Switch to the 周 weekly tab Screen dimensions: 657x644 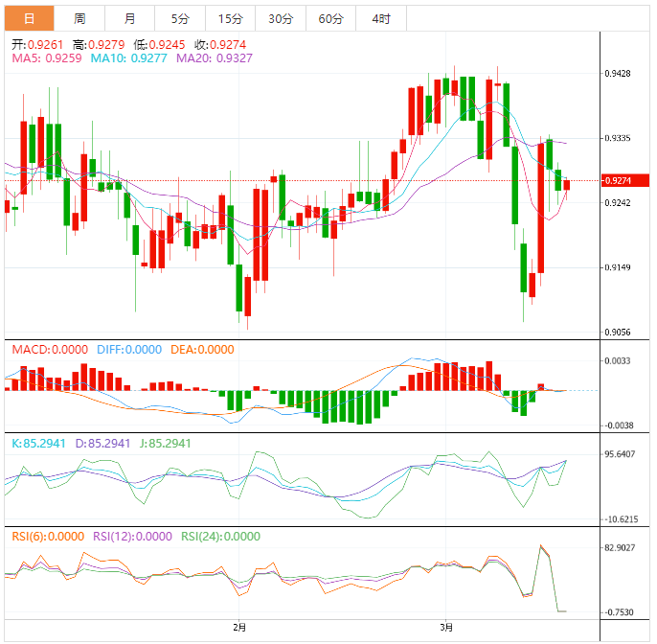coord(79,18)
